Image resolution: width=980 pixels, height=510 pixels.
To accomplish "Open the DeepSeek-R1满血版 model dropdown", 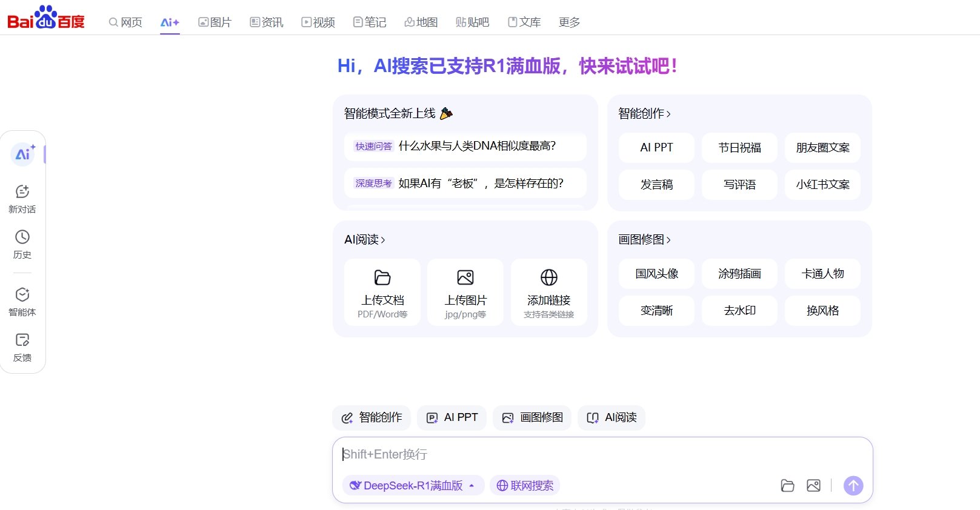I will click(413, 485).
